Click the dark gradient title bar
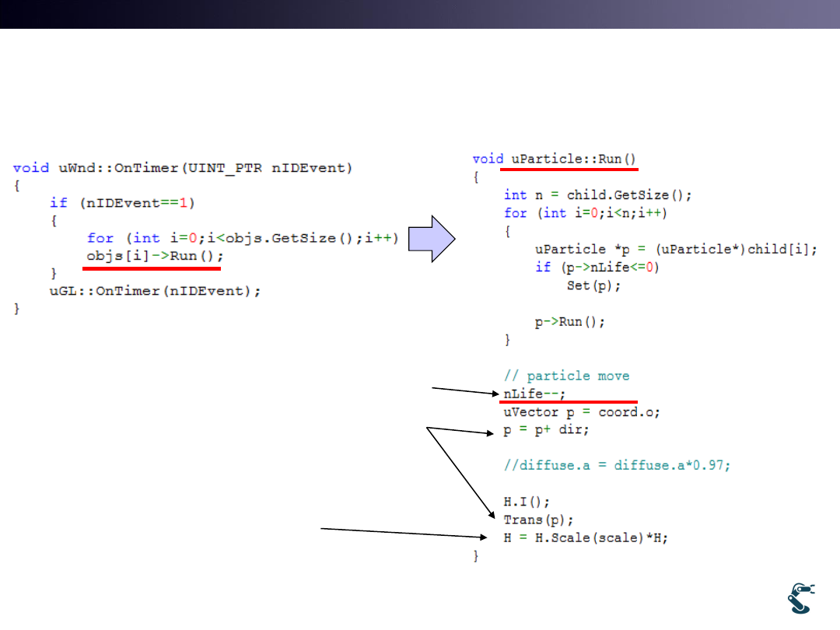The height and width of the screenshot is (630, 840). click(420, 14)
